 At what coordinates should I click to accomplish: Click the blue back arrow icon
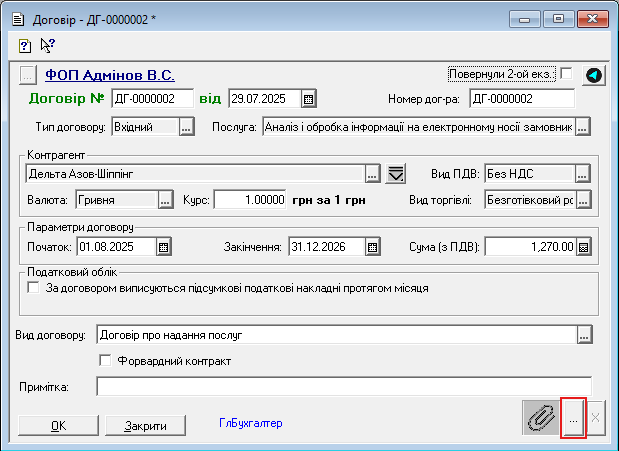593,75
